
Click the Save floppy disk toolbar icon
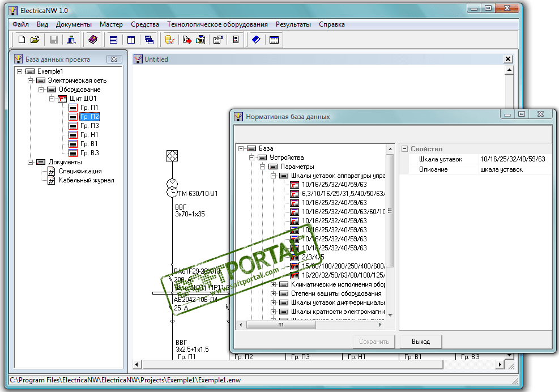point(54,40)
